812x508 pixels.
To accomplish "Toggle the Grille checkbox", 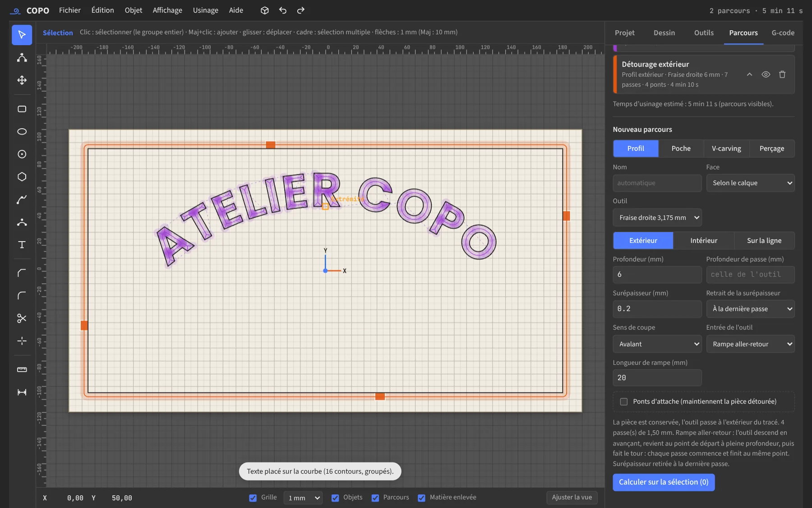I will 253,498.
